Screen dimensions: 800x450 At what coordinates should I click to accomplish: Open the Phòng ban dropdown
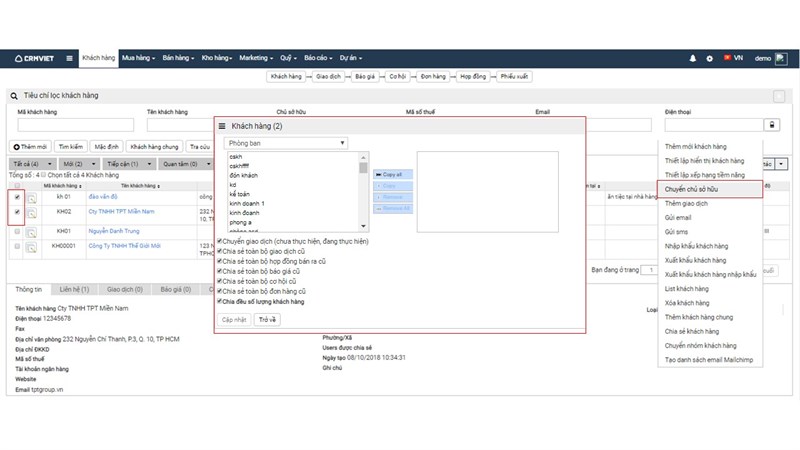click(x=286, y=143)
